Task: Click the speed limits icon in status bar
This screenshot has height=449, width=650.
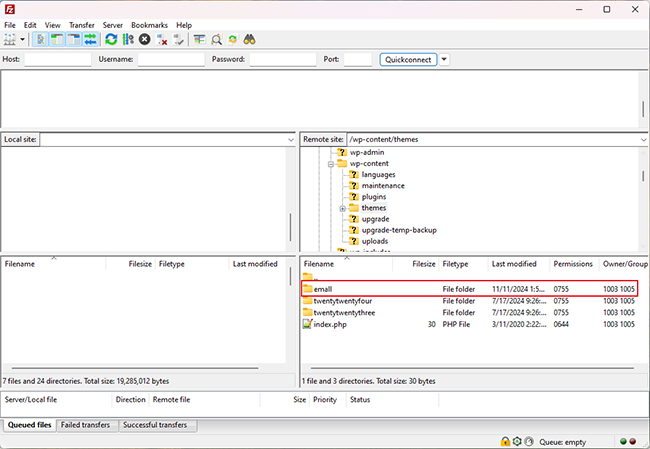Action: [529, 441]
